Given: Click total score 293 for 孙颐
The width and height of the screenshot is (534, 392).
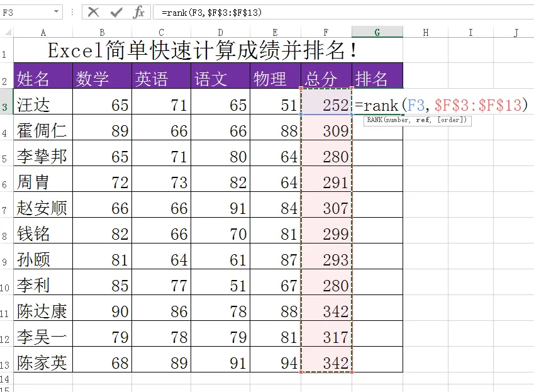Looking at the screenshot, I should click(x=326, y=257).
